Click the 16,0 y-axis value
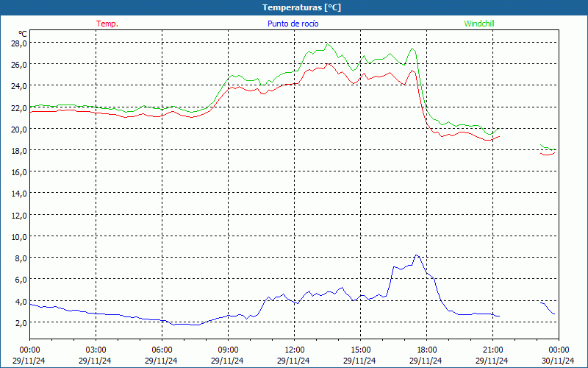Image resolution: width=588 pixels, height=368 pixels. (19, 172)
